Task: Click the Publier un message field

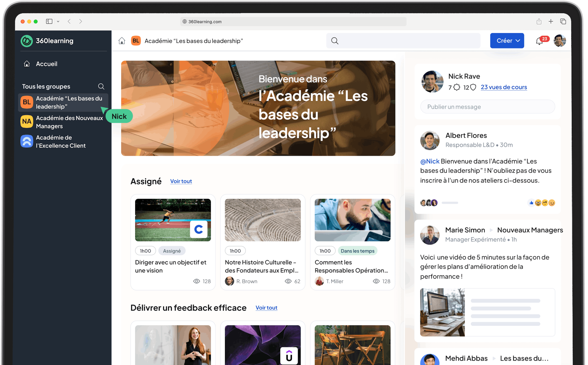Action: [x=487, y=107]
